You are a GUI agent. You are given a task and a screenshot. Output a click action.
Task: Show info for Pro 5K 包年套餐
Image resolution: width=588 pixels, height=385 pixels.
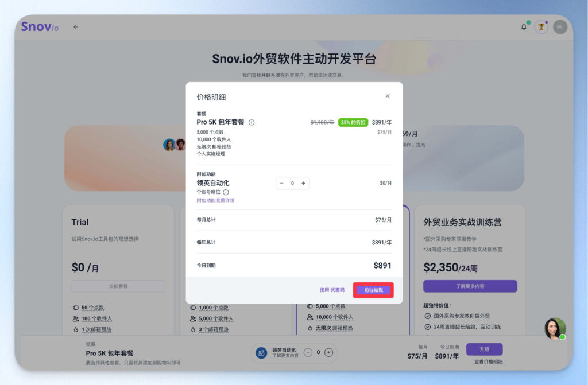coord(252,122)
